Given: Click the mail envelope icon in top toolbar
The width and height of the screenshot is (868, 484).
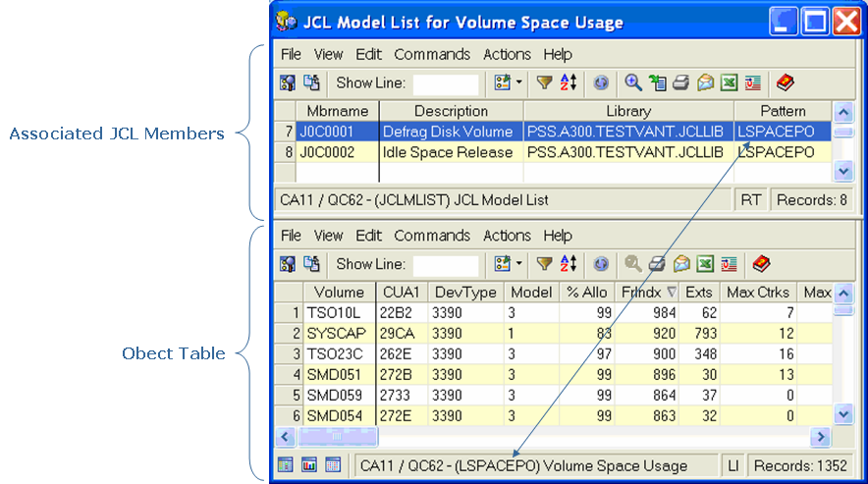Looking at the screenshot, I should pos(705,83).
